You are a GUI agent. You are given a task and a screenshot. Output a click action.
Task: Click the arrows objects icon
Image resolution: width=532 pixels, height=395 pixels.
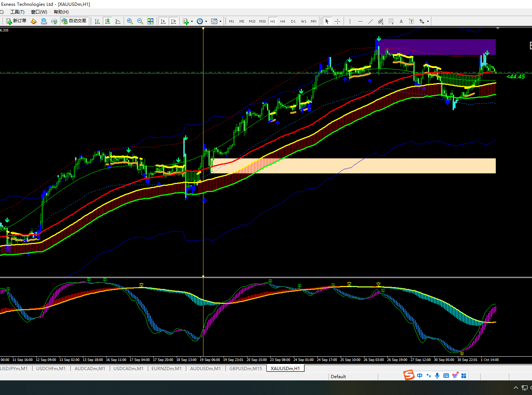tap(422, 21)
